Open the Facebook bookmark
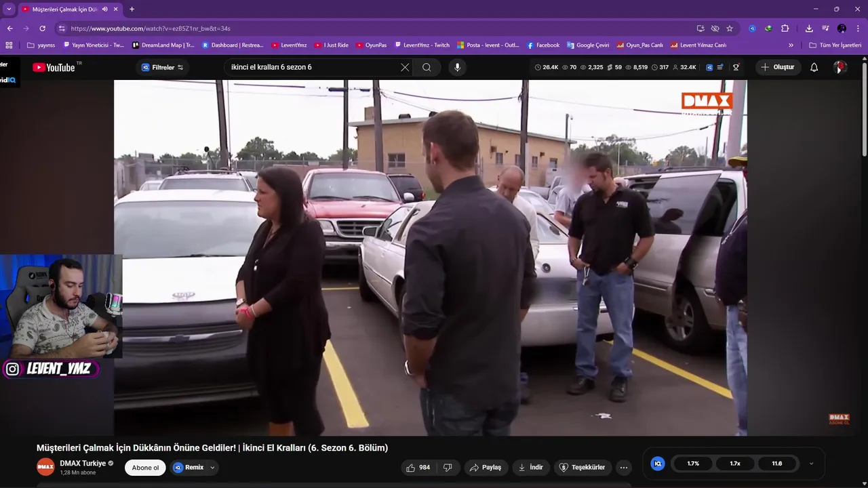 tap(543, 45)
